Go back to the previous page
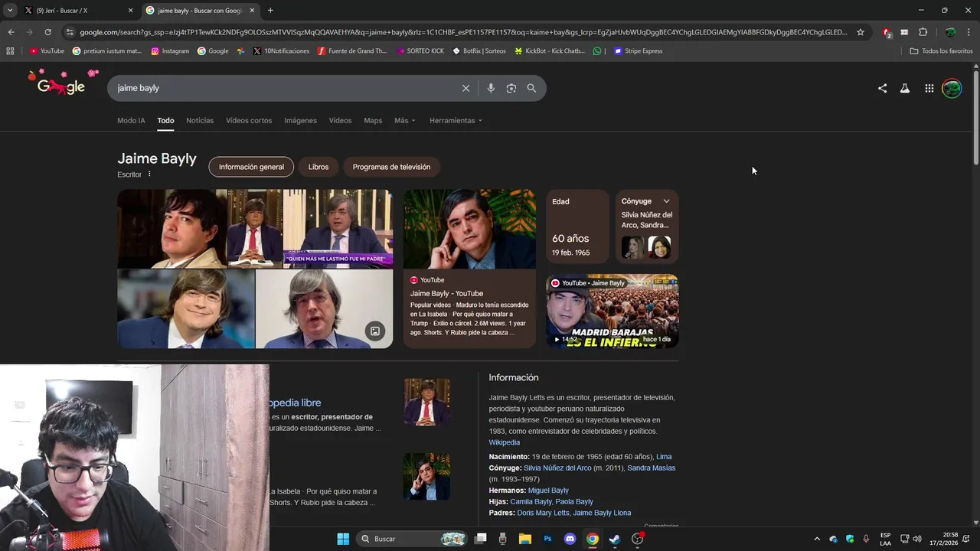This screenshot has height=551, width=980. pos(11,32)
